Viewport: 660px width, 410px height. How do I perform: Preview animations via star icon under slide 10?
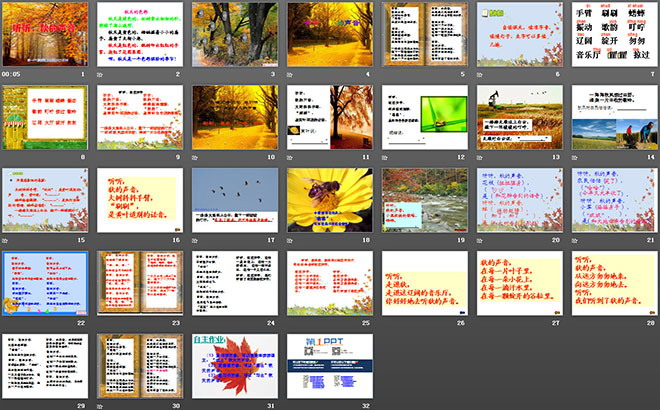(194, 157)
